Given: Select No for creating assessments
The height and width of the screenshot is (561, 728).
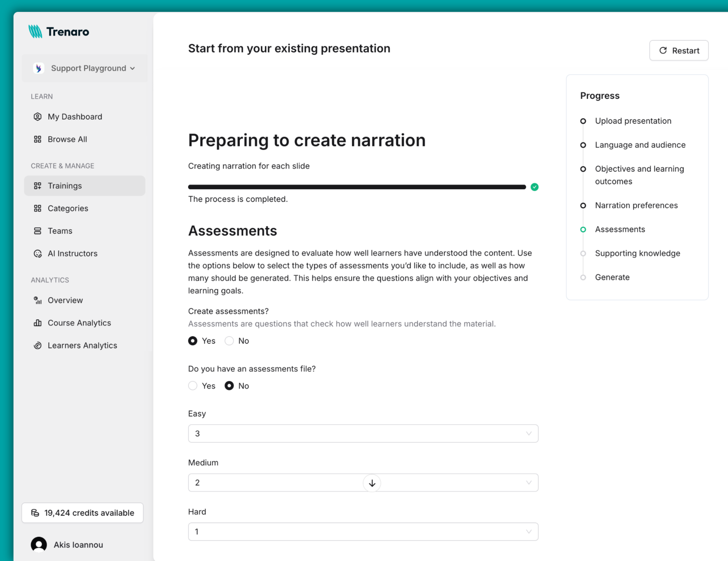Looking at the screenshot, I should coord(229,341).
